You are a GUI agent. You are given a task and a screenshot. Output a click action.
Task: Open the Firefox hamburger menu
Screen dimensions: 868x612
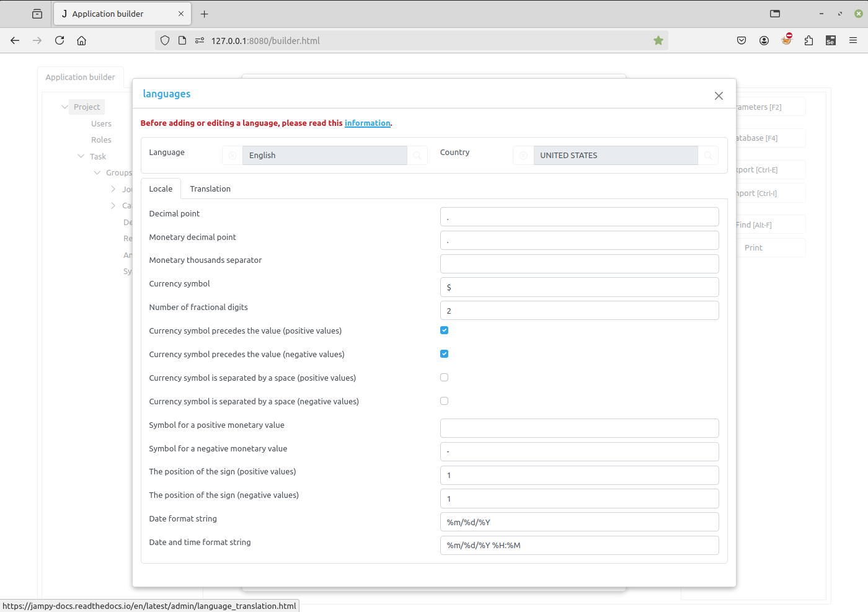point(853,40)
